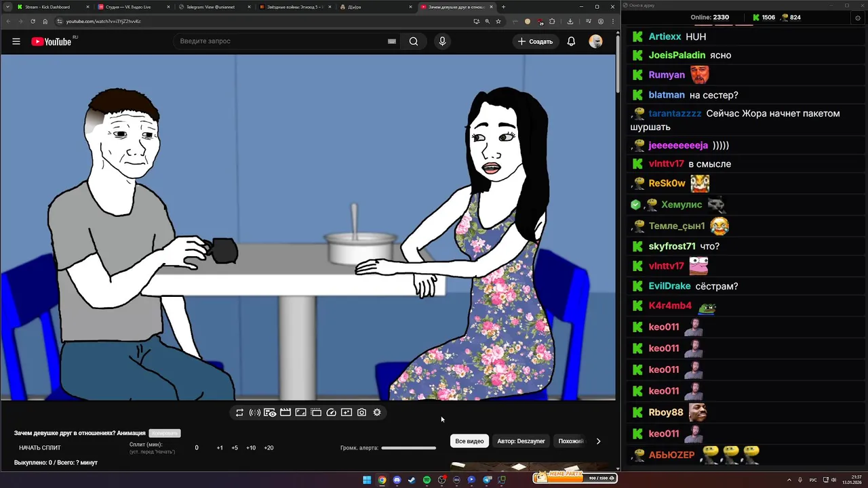Select the Все видео filter chip
This screenshot has height=488, width=868.
click(469, 441)
